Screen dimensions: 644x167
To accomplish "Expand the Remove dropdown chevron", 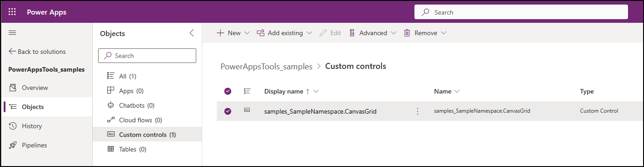I will pos(443,33).
